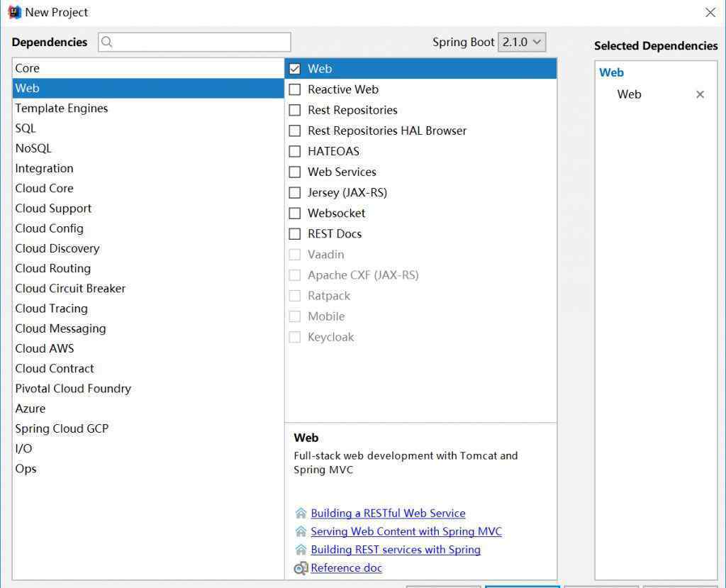Select the Cloud Discovery category
This screenshot has width=726, height=588.
[x=148, y=248]
